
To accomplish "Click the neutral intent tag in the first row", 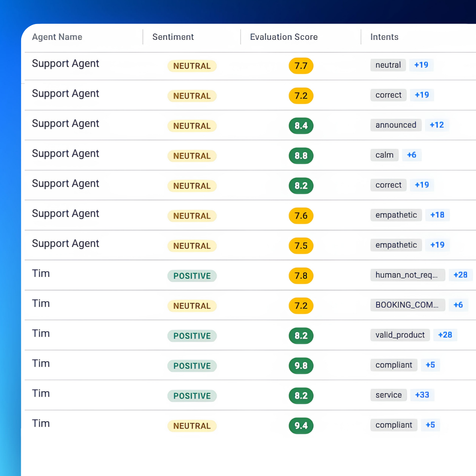I will tap(388, 65).
